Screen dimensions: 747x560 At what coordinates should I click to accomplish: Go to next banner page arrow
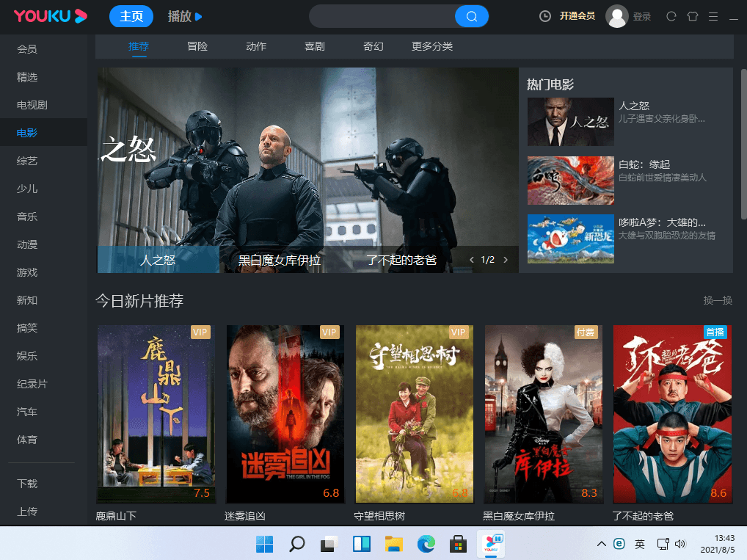pos(506,260)
